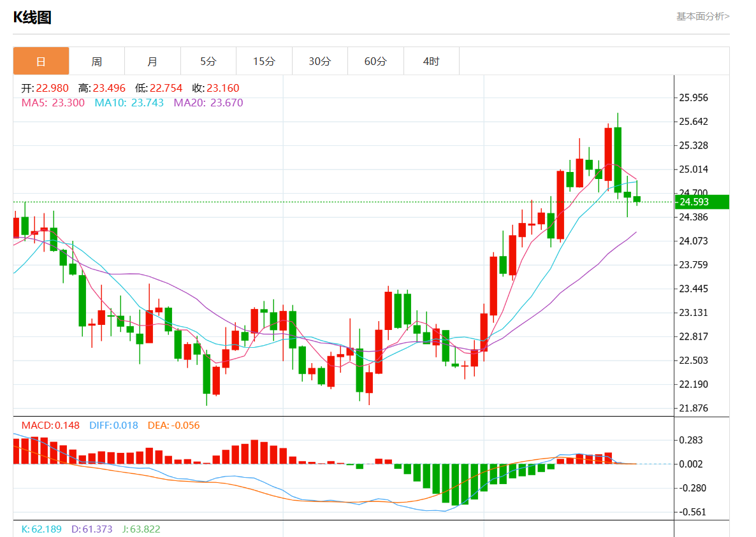Click the high price 23.496 value
The height and width of the screenshot is (537, 756).
(x=109, y=88)
